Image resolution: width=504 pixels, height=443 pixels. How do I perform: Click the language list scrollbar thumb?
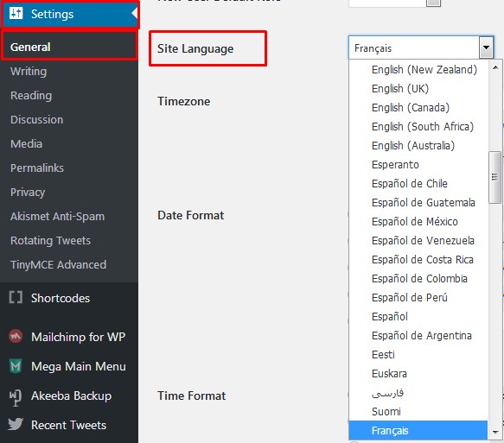[494, 177]
